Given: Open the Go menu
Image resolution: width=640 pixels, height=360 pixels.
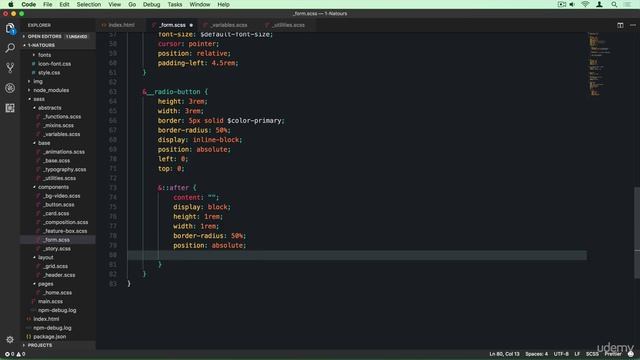Looking at the screenshot, I should pos(132,4).
